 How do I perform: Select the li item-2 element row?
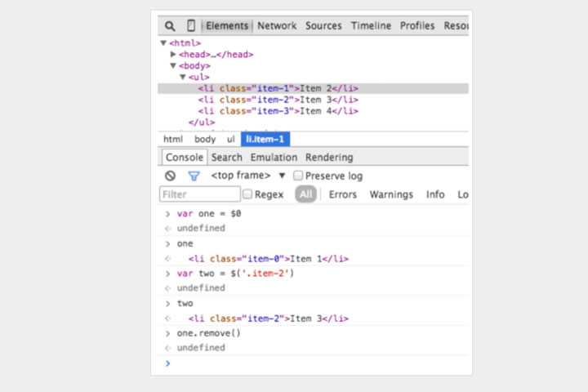coord(278,100)
